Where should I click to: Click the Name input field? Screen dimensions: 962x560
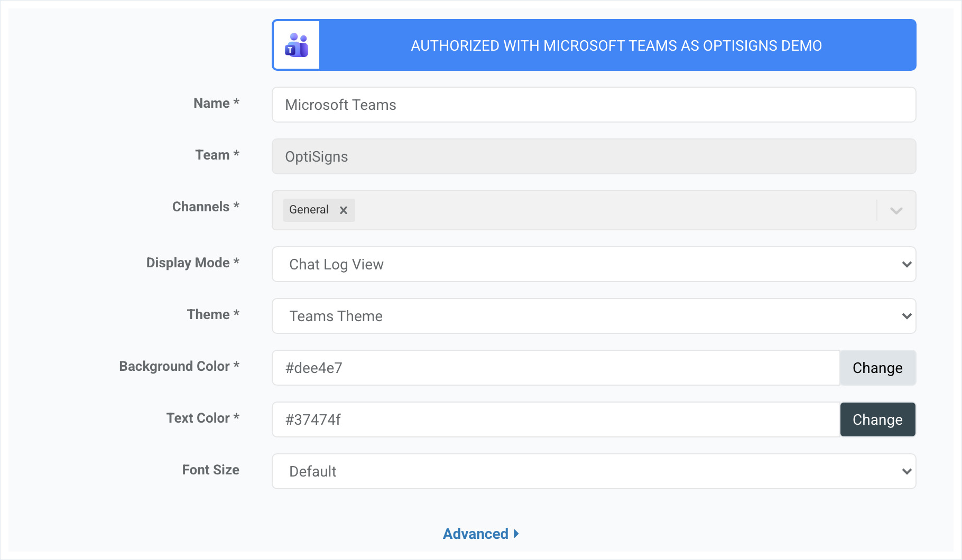[x=594, y=105]
